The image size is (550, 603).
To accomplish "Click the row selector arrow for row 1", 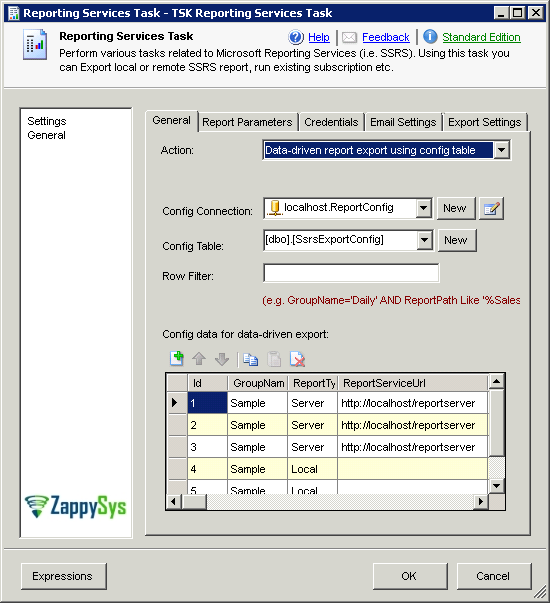I will 177,403.
